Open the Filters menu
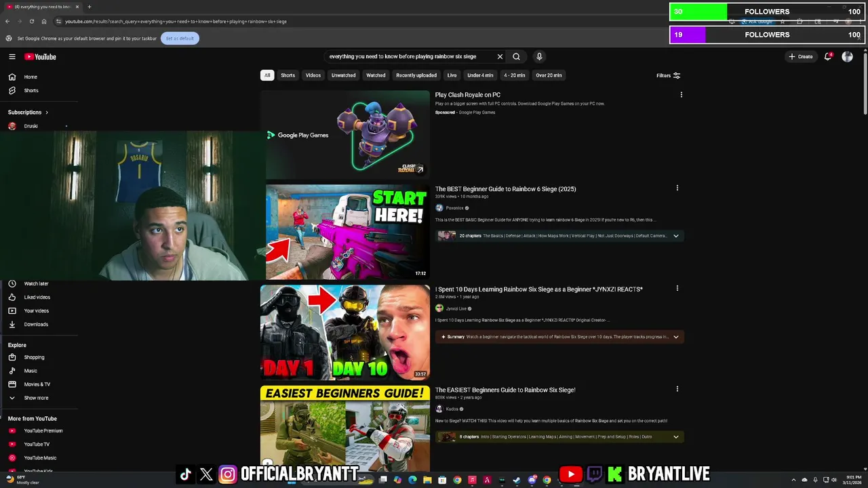Image resolution: width=868 pixels, height=488 pixels. pyautogui.click(x=668, y=75)
